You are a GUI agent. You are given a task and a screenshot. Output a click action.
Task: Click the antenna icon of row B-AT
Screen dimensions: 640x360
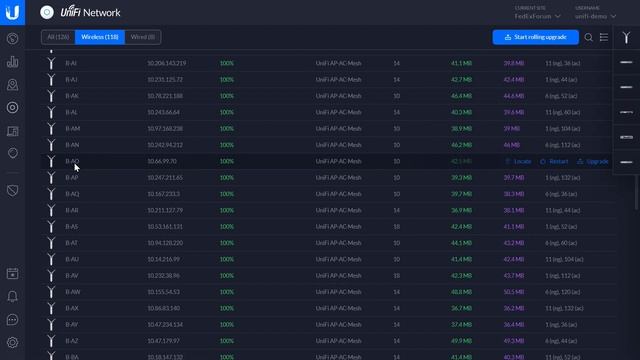pos(51,243)
